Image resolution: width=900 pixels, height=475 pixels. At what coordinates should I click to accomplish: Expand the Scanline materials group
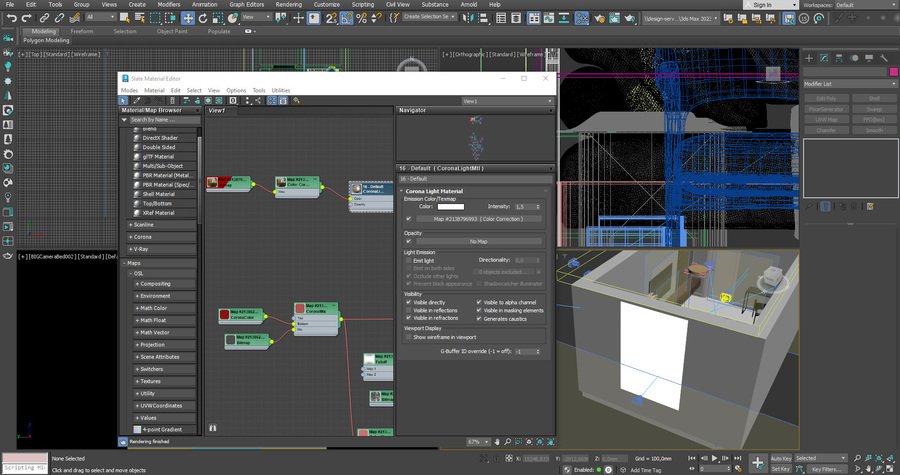[145, 225]
